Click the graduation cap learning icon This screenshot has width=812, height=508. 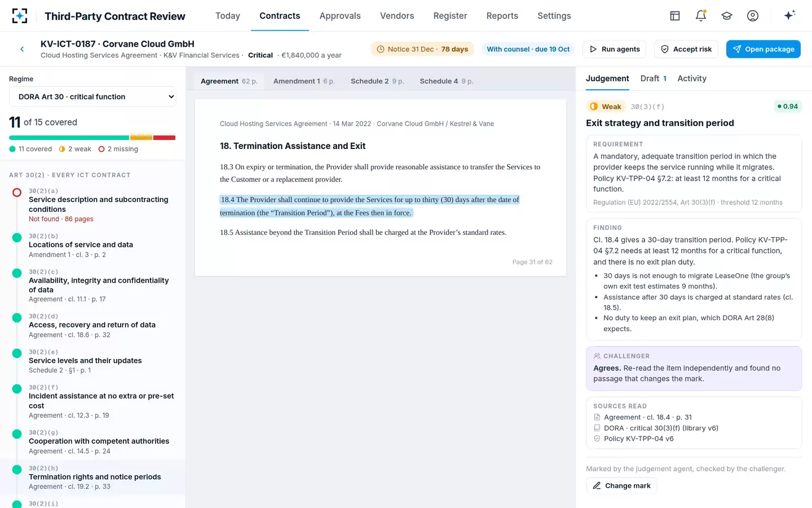(x=727, y=16)
